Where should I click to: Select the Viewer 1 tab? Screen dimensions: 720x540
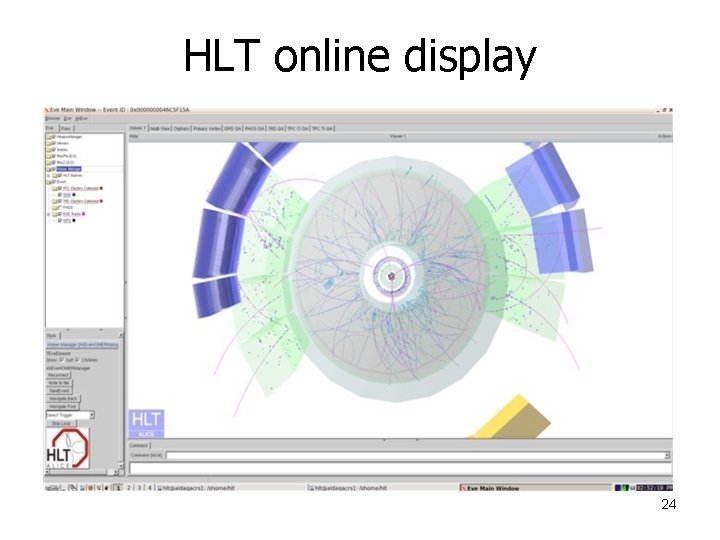coord(137,128)
